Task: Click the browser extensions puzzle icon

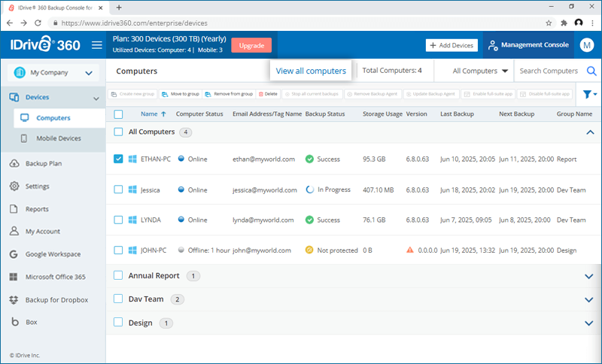Action: [564, 23]
